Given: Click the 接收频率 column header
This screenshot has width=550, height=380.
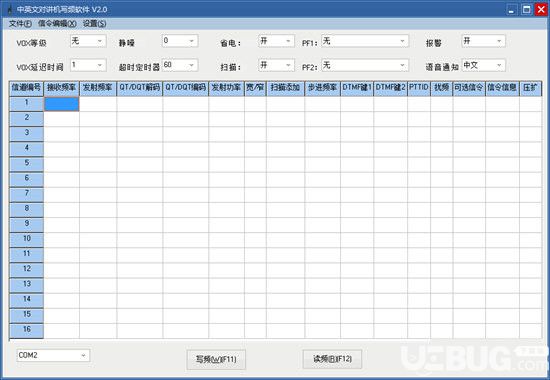Looking at the screenshot, I should (61, 88).
